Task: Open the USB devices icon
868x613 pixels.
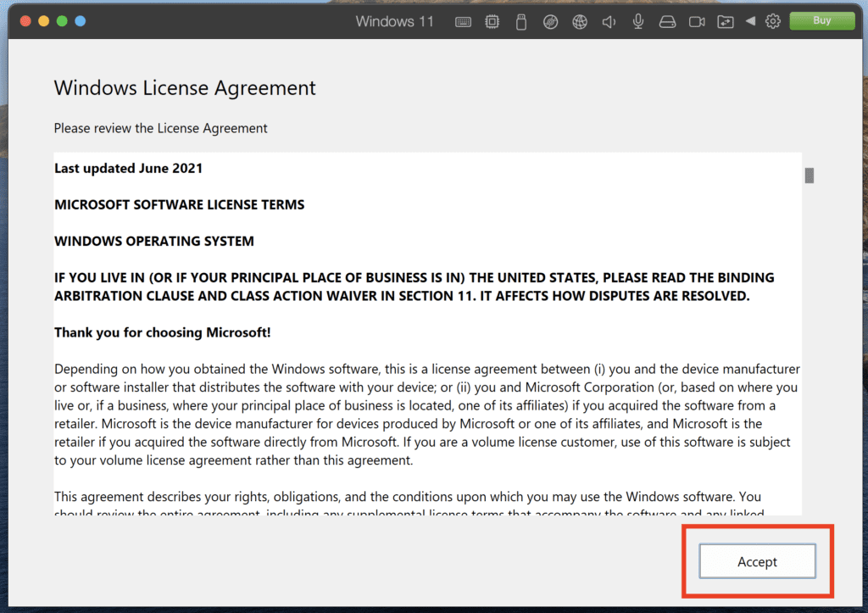Action: click(x=521, y=21)
